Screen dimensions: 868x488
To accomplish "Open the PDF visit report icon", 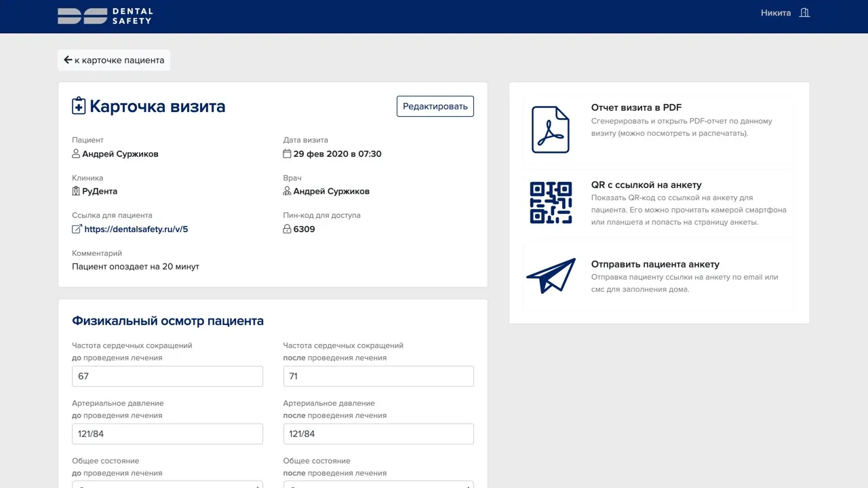I will (x=551, y=130).
